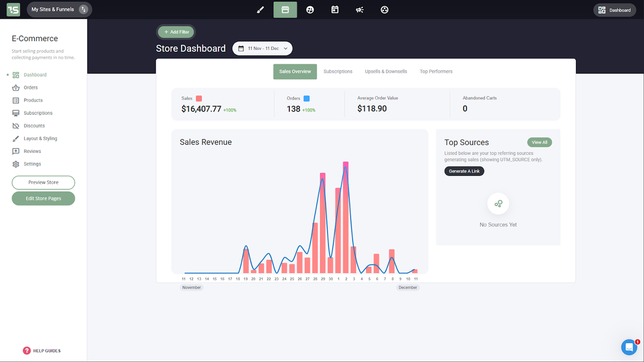Select the Top Performers tab
644x362 pixels.
coord(436,71)
